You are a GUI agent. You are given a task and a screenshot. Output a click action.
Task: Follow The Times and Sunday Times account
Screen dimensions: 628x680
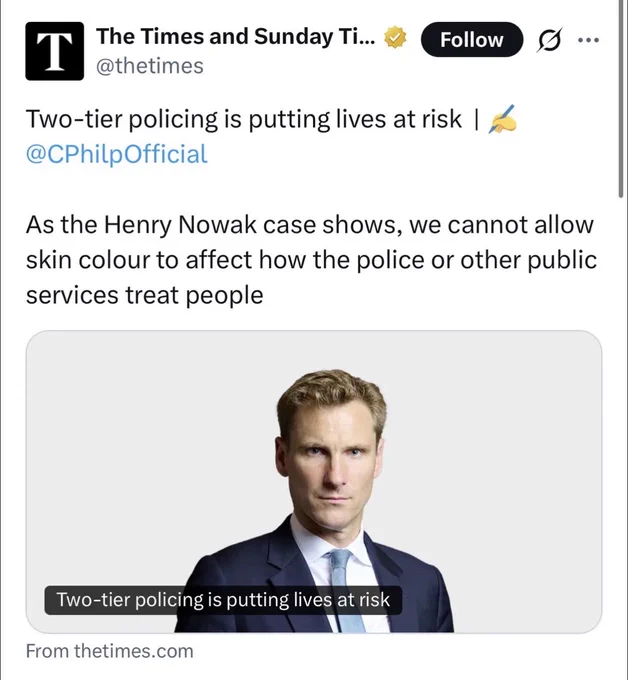(x=472, y=39)
